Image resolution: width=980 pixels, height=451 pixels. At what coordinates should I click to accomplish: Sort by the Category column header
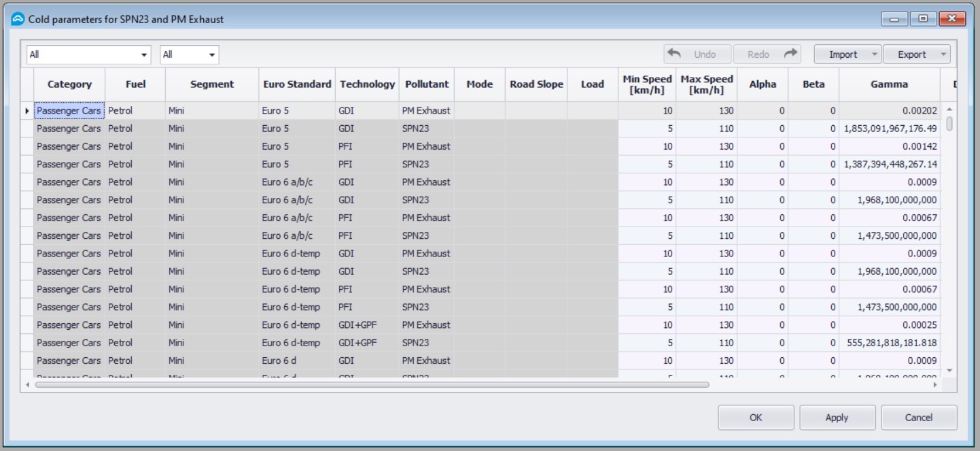coord(69,84)
